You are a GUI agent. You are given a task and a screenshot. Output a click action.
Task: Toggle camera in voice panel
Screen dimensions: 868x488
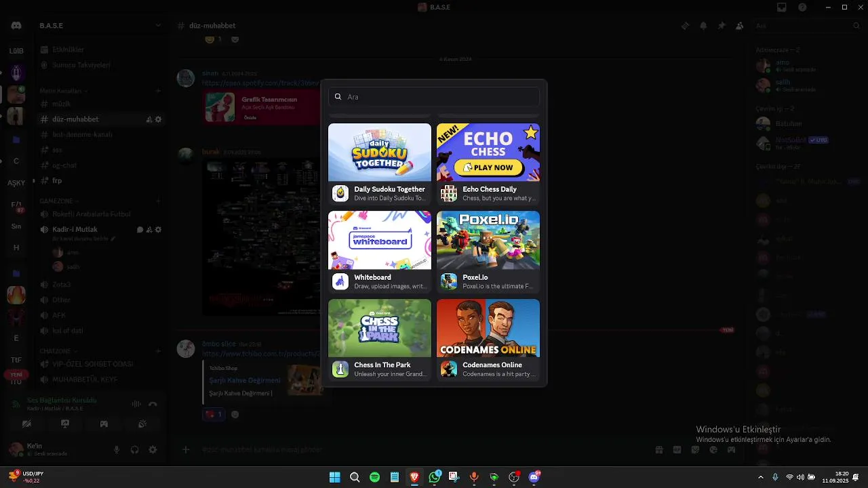(x=26, y=424)
